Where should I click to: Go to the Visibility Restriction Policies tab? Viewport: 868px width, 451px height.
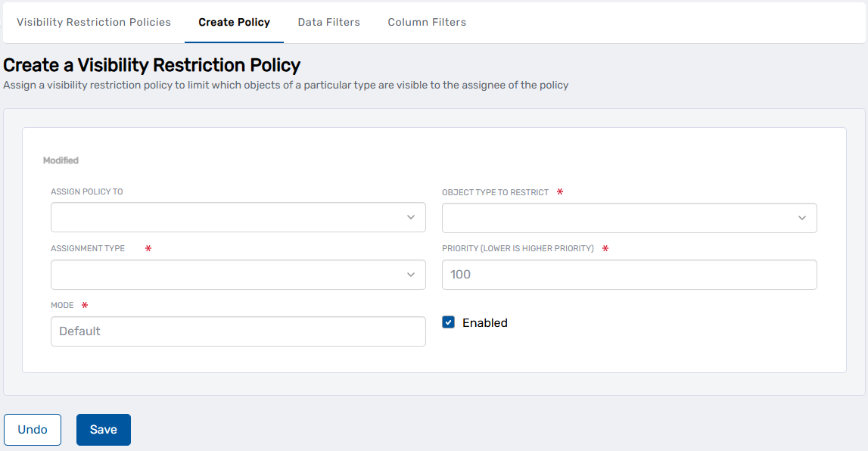(93, 22)
